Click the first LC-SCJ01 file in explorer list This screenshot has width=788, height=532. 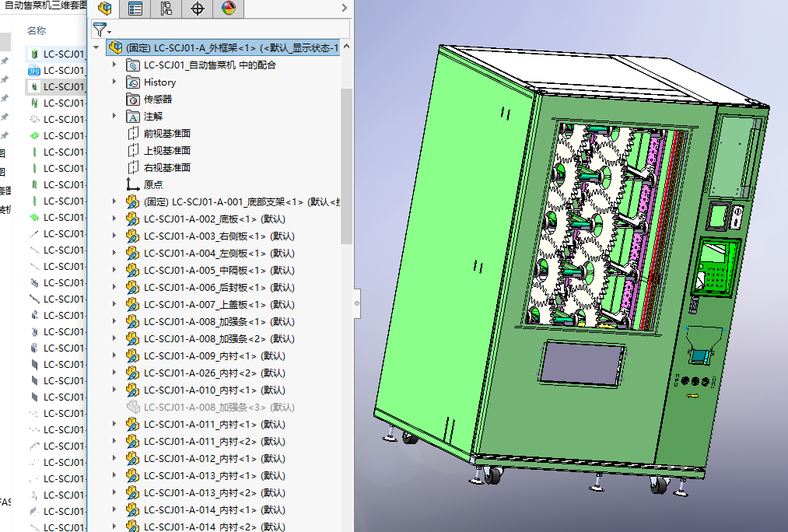pos(56,54)
